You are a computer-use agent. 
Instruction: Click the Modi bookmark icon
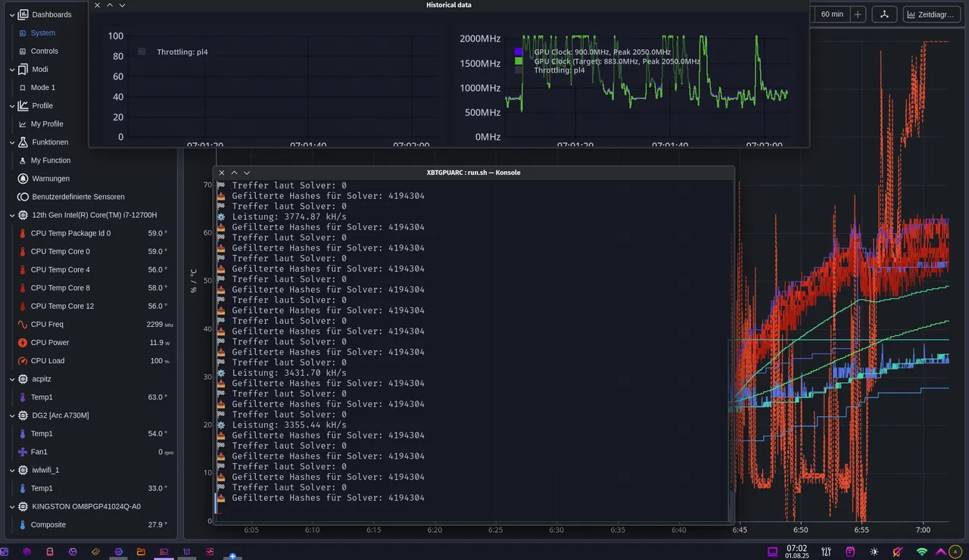[23, 69]
